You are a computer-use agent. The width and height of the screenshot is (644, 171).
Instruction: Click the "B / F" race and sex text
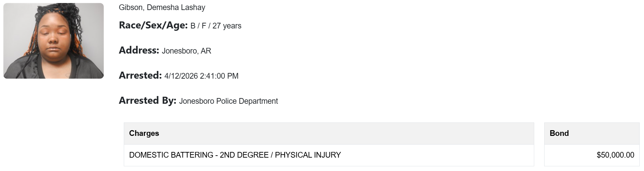pyautogui.click(x=198, y=26)
